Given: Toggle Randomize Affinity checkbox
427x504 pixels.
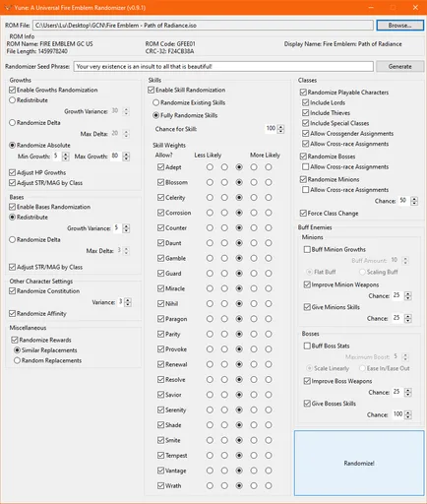Looking at the screenshot, I should point(13,314).
